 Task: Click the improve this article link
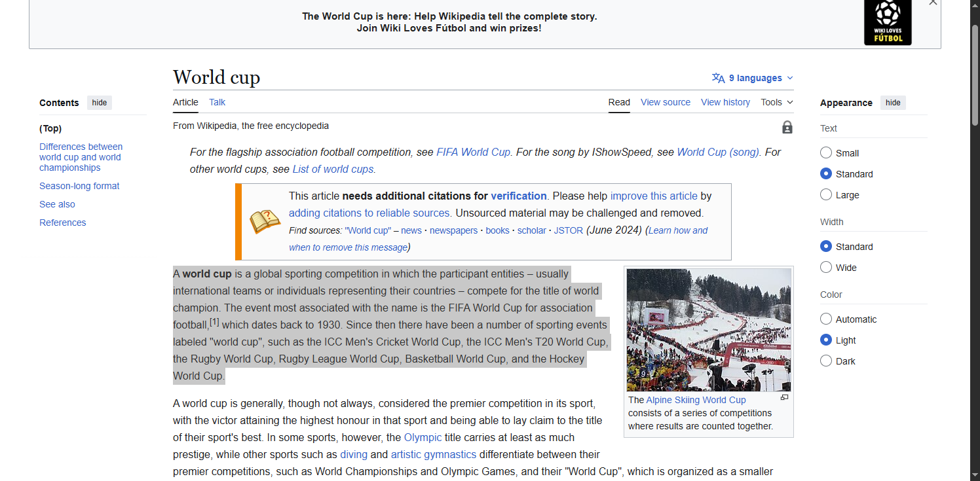tap(654, 196)
